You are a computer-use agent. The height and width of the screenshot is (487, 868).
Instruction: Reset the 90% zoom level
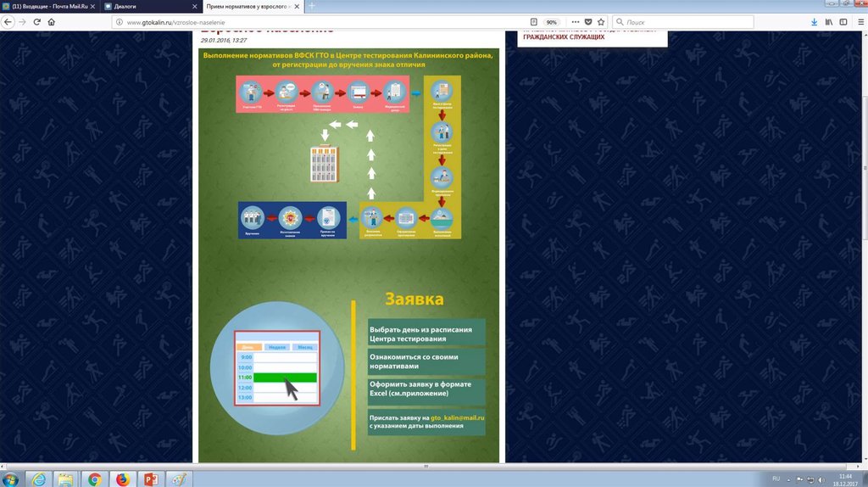(x=551, y=22)
